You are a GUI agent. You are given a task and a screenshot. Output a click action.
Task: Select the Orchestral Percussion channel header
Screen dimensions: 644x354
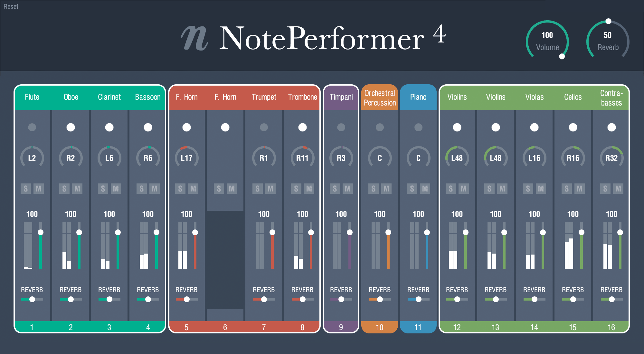pyautogui.click(x=380, y=98)
